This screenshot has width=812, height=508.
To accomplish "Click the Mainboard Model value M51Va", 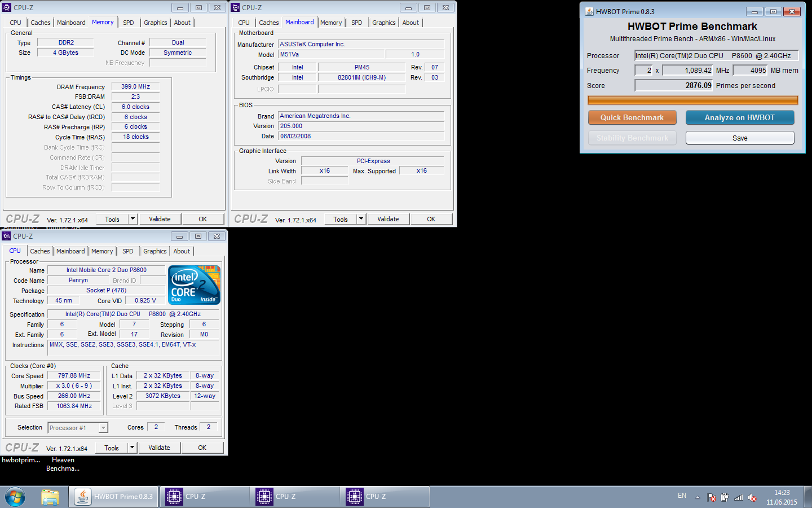I will [332, 54].
